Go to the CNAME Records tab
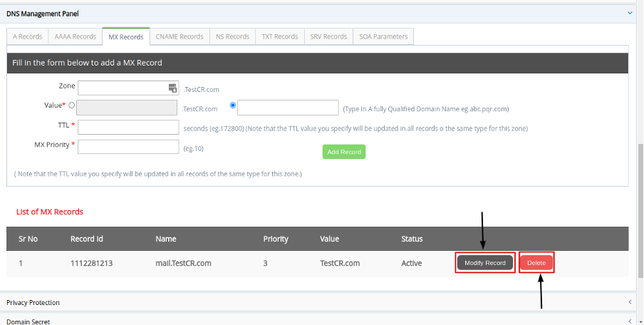644x325 pixels. (180, 36)
